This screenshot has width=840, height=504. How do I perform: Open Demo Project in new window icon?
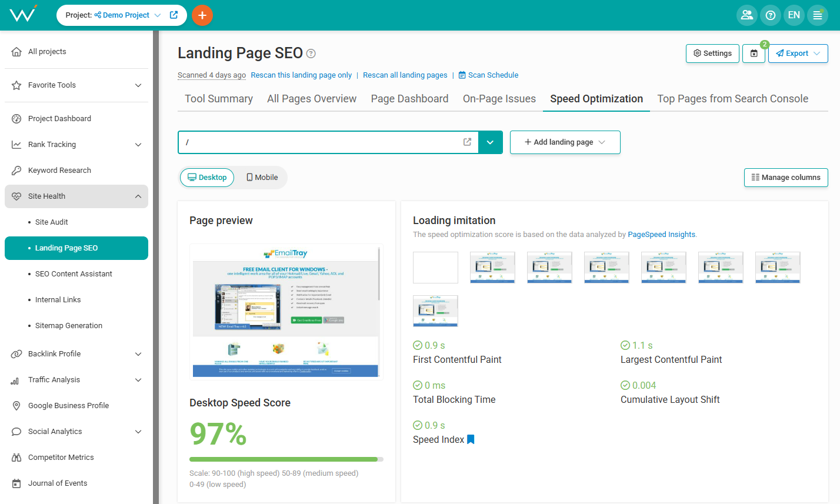coord(174,15)
